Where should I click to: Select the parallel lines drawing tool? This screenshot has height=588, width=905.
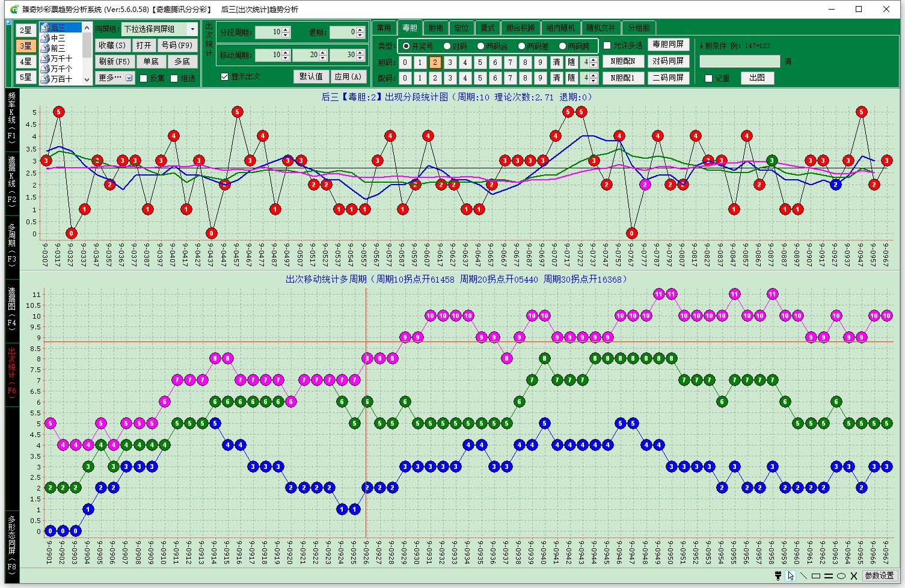click(829, 575)
